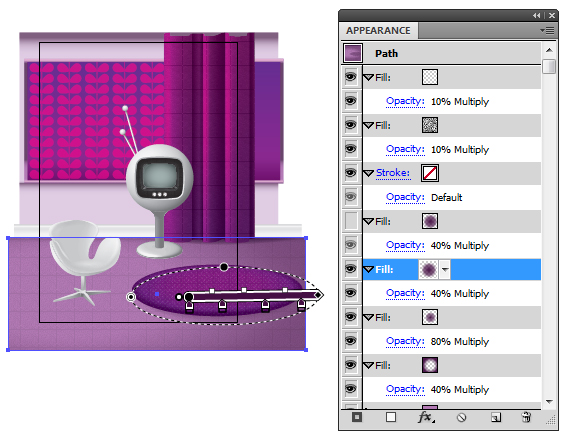Click the Clear Appearance icon
573x444 pixels.
[461, 417]
